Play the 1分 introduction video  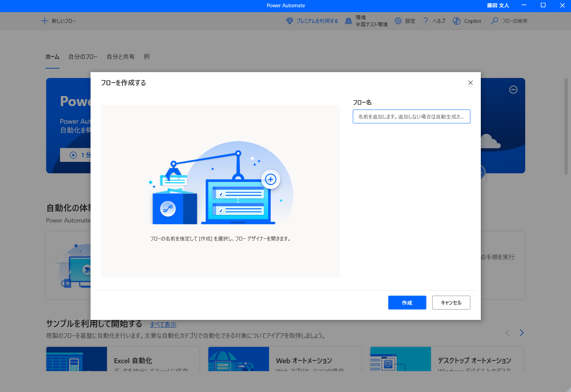click(x=73, y=155)
